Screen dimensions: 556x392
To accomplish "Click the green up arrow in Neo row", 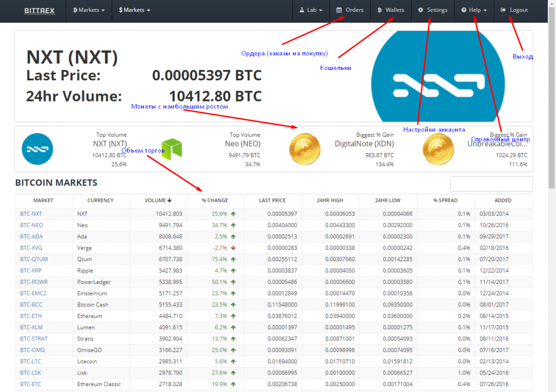I will point(233,225).
